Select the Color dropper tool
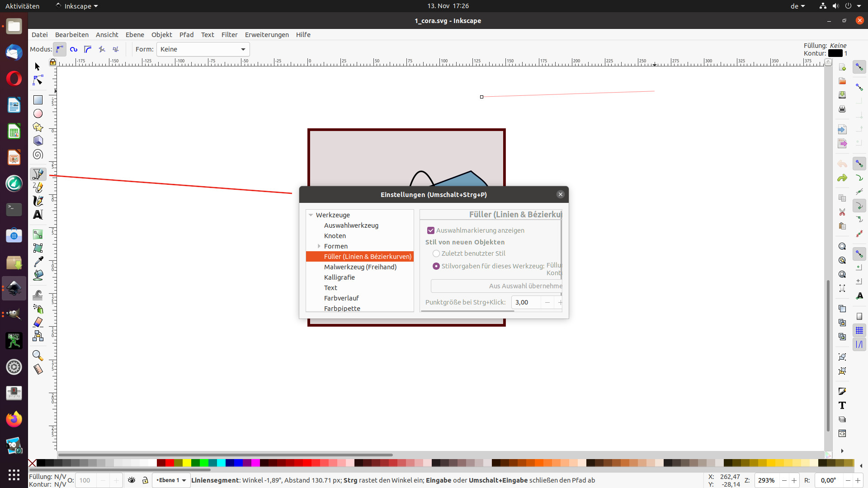Viewport: 868px width, 488px height. 38,262
